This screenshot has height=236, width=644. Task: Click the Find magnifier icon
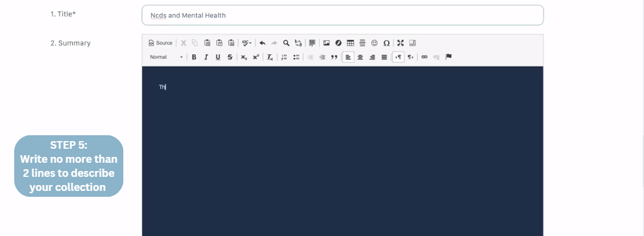pos(286,43)
